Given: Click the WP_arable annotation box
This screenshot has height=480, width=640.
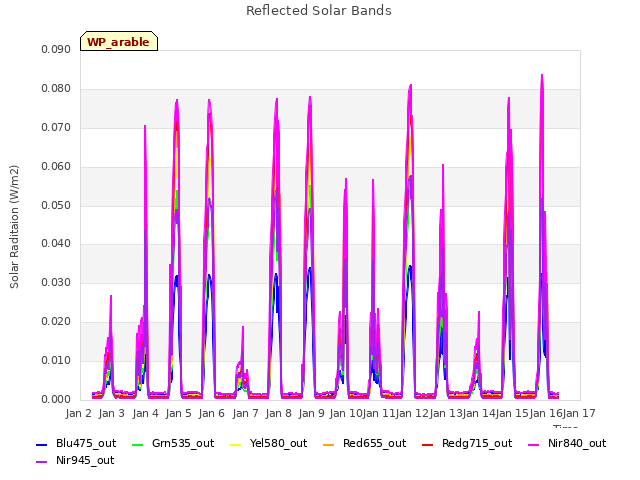Looking at the screenshot, I should point(119,41).
